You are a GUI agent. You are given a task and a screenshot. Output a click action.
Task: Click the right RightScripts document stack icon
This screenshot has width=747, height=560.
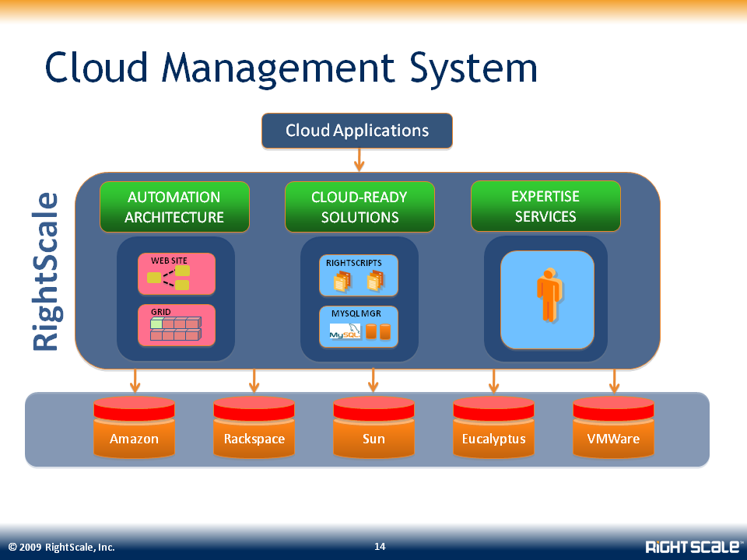375,281
